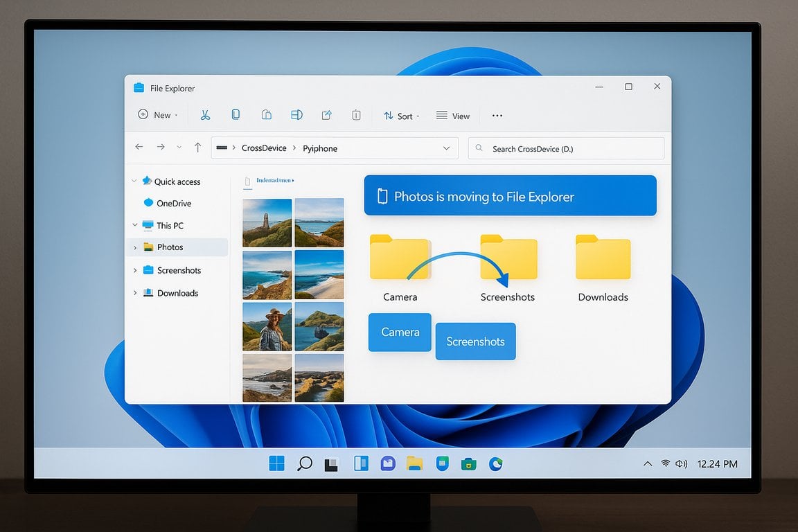
Task: Click the 12.24 PM taskbar clock
Action: [x=717, y=464]
